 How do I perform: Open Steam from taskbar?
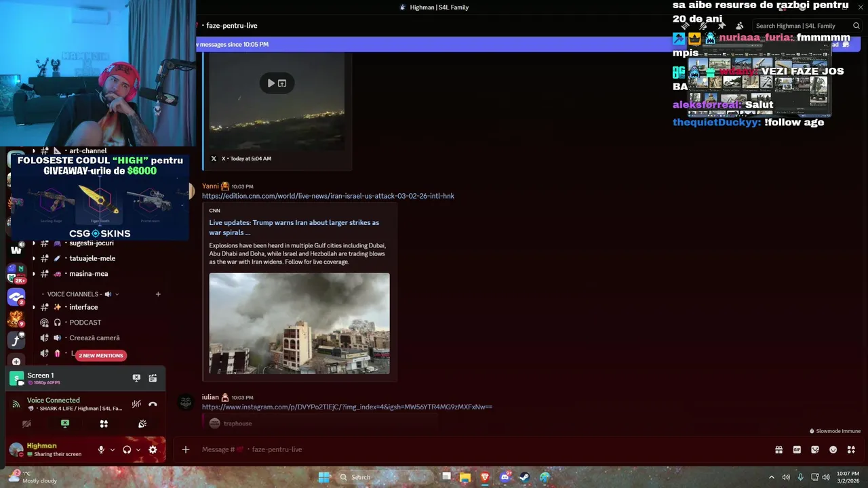[x=525, y=477]
